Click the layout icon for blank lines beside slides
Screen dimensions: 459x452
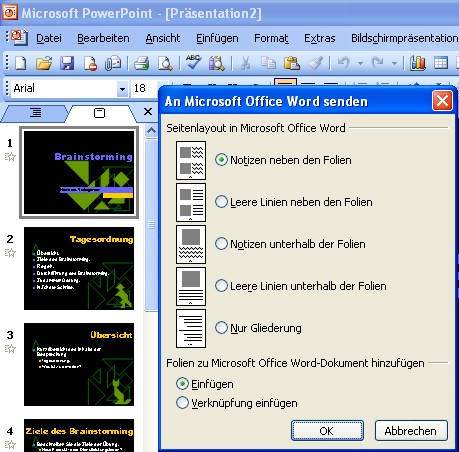pos(191,202)
